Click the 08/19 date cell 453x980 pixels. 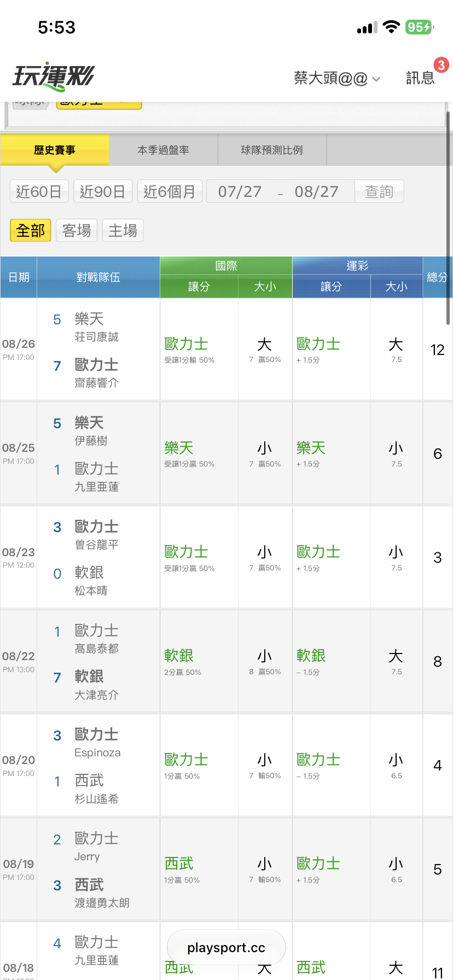19,868
